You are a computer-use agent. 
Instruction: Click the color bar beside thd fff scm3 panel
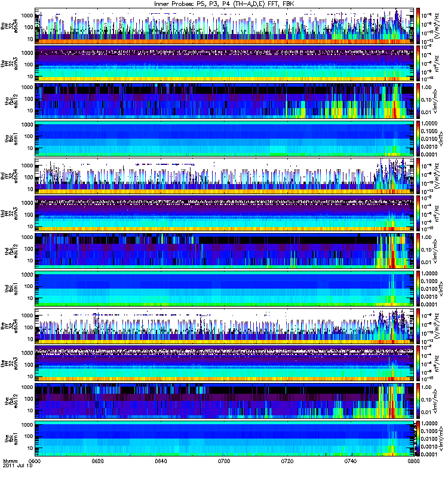pyautogui.click(x=418, y=213)
